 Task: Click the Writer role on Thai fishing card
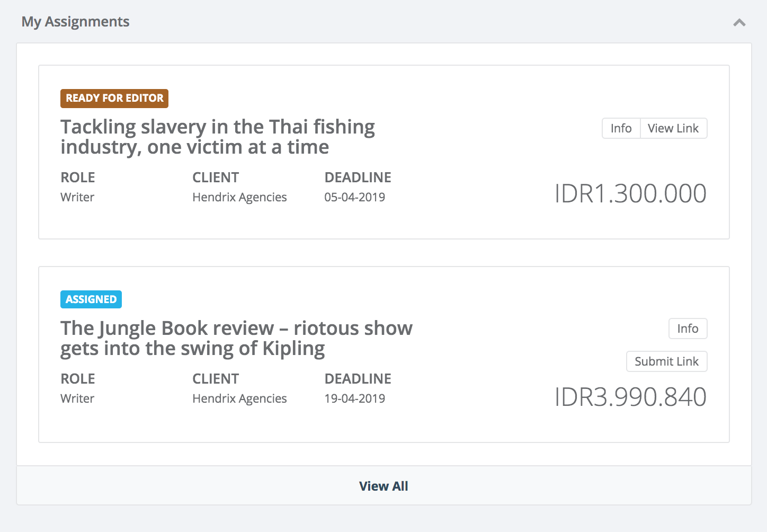coord(77,197)
